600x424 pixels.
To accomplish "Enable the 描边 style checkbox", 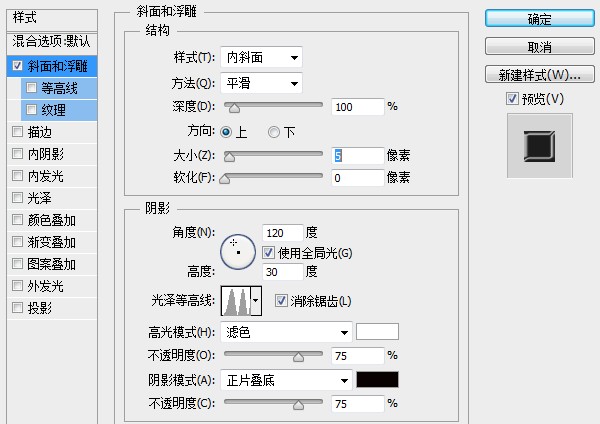I will pos(17,132).
